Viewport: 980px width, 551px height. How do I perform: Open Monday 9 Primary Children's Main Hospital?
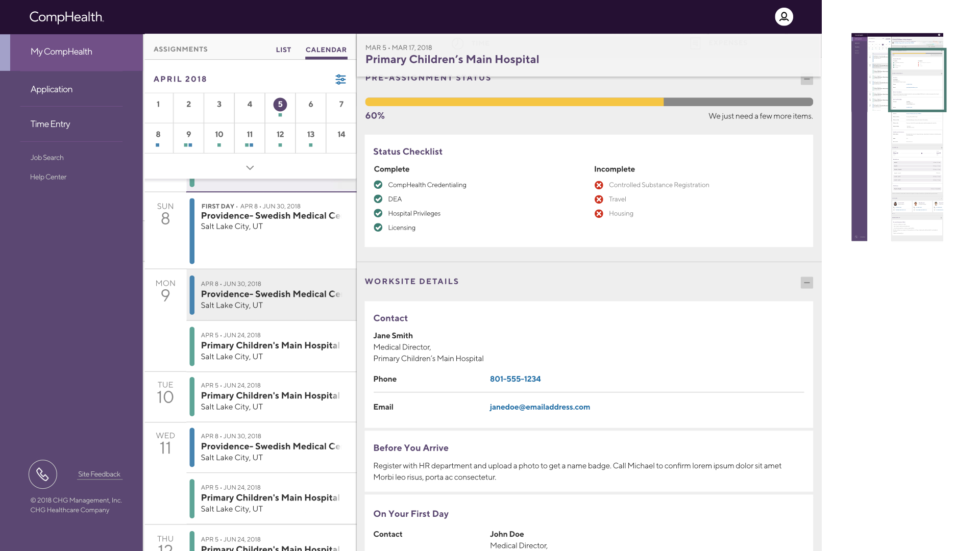(272, 346)
